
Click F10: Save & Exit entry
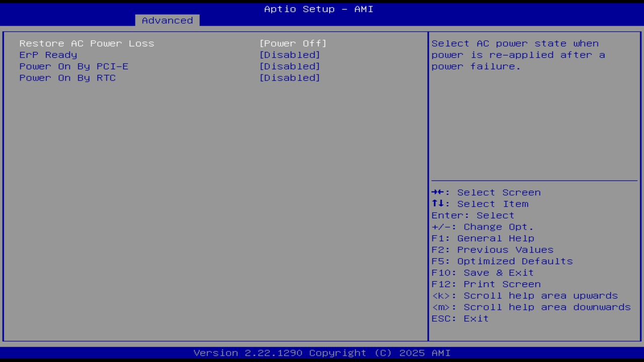click(x=482, y=272)
